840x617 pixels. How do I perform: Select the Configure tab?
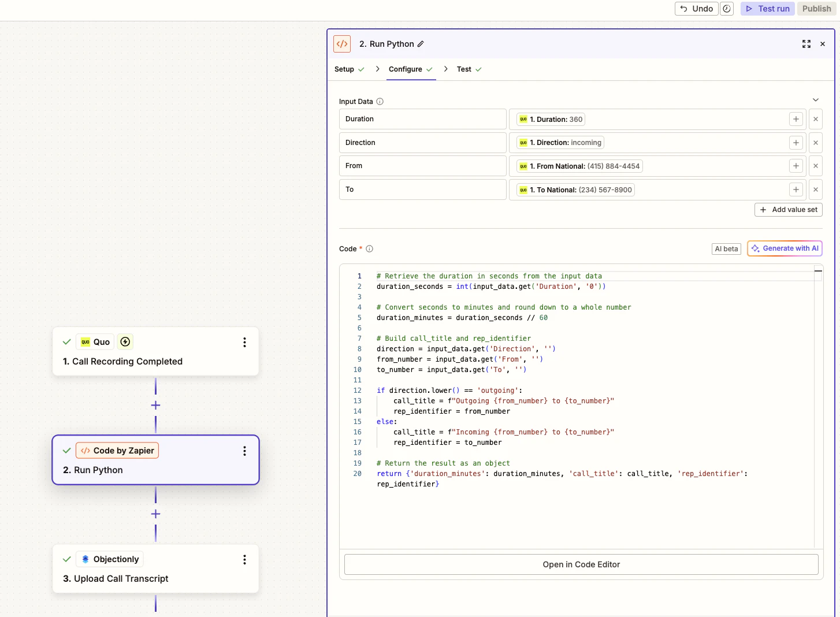coord(406,69)
